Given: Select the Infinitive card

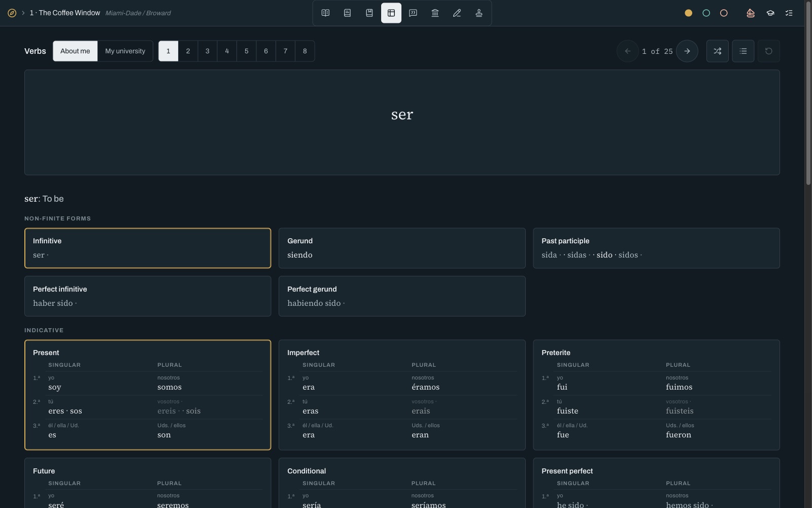Looking at the screenshot, I should 148,248.
